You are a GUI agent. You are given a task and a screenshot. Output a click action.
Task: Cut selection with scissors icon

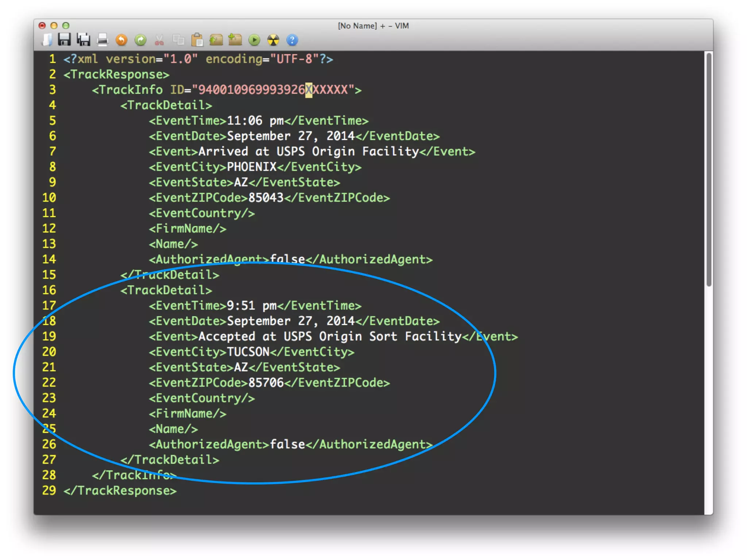point(159,40)
